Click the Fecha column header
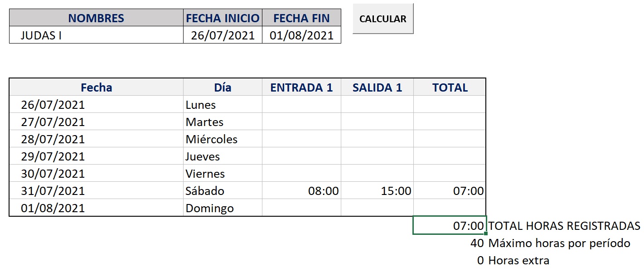The width and height of the screenshot is (644, 277). coord(96,87)
